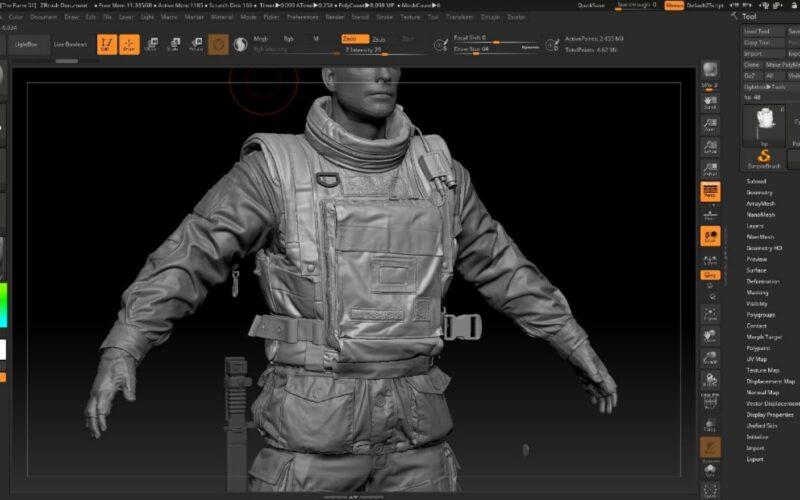Screen dimensions: 800x500
Task: Click the Tool palette wrench icon
Action: coord(736,17)
